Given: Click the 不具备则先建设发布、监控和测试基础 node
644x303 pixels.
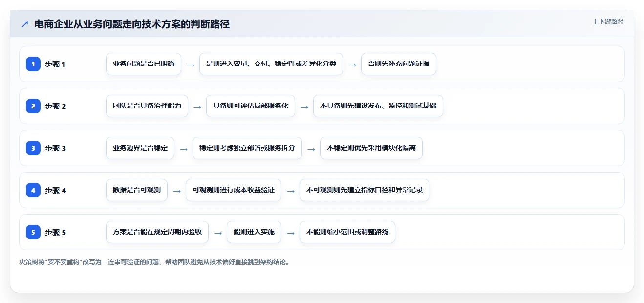Looking at the screenshot, I should (378, 106).
